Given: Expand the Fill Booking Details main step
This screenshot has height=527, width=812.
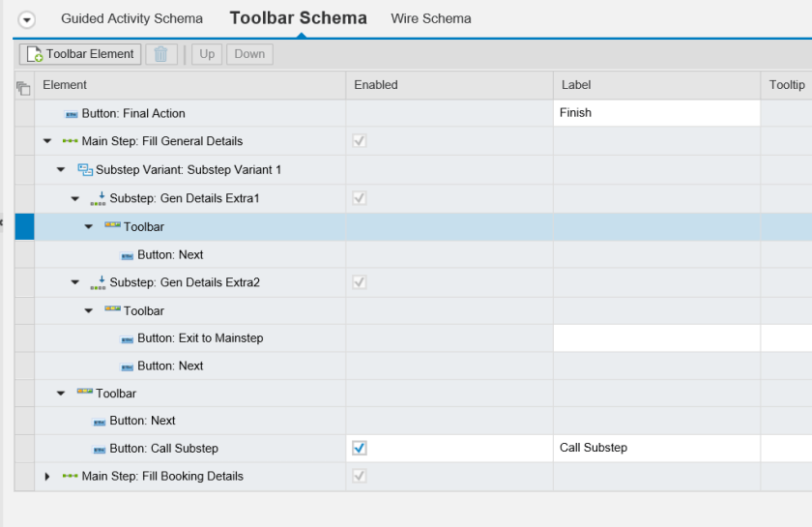Looking at the screenshot, I should (x=47, y=477).
